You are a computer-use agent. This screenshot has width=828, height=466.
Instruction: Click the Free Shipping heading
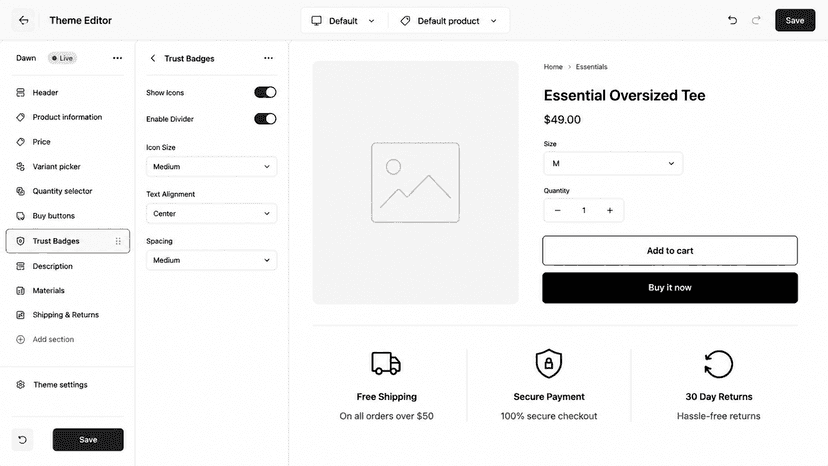pos(387,396)
